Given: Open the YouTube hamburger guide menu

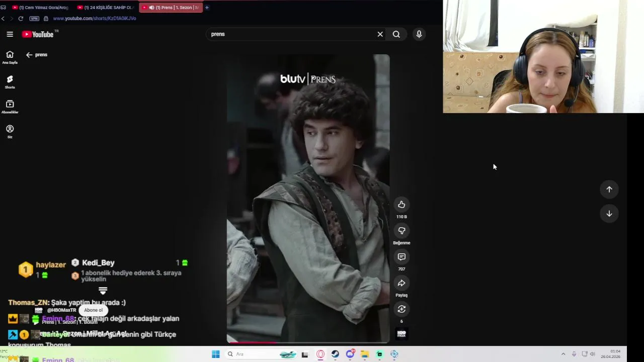Looking at the screenshot, I should coord(10,34).
